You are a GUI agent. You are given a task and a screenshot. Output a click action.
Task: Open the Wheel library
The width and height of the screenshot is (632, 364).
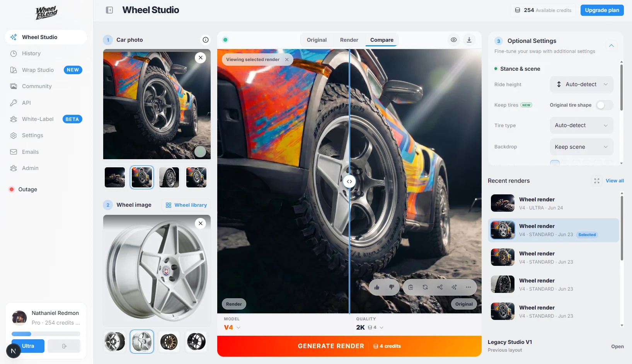tap(186, 205)
